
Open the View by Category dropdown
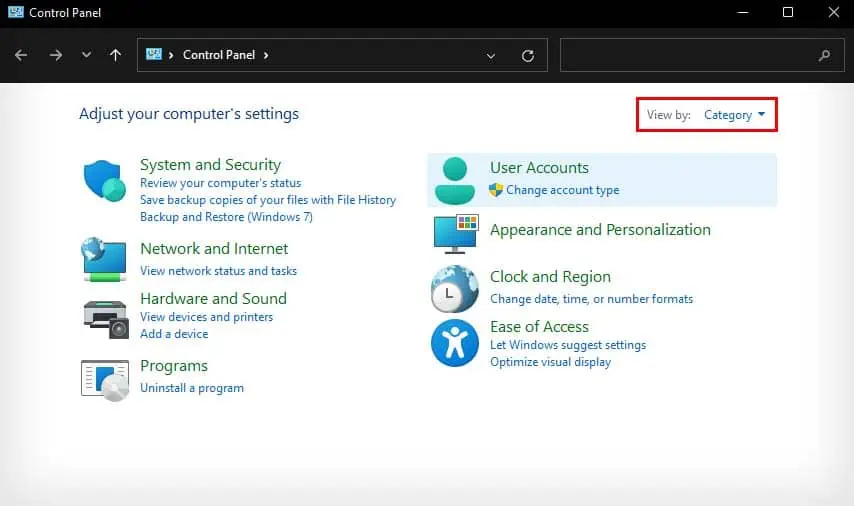[734, 115]
